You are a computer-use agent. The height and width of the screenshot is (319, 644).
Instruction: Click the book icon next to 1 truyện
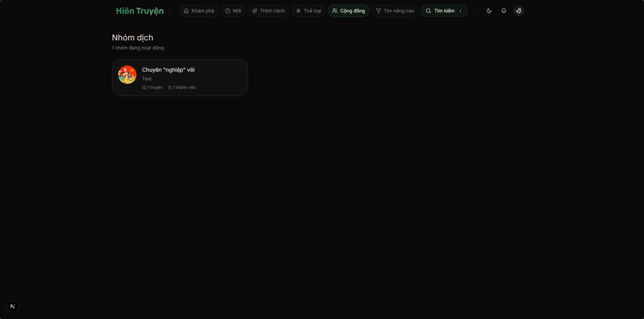tap(144, 87)
